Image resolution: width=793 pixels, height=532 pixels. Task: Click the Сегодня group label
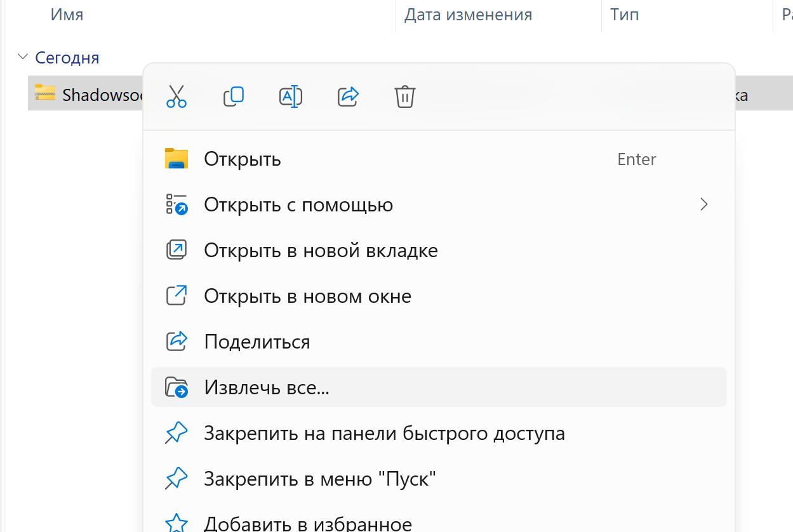coord(67,58)
